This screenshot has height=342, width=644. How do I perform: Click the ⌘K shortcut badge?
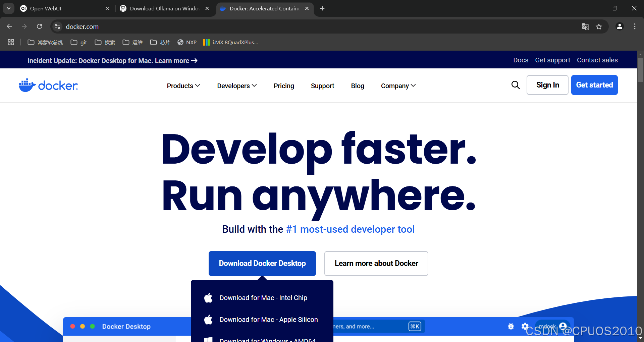415,326
